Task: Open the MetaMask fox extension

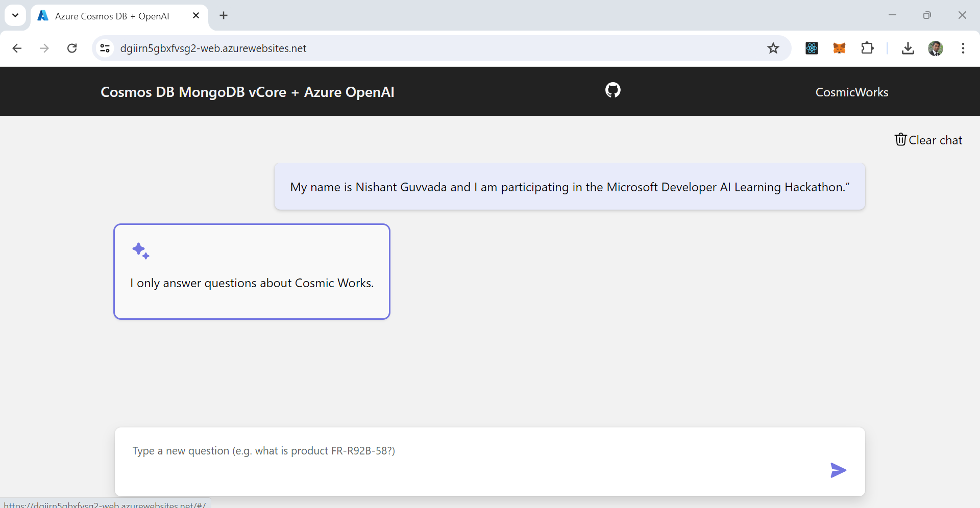Action: 840,48
